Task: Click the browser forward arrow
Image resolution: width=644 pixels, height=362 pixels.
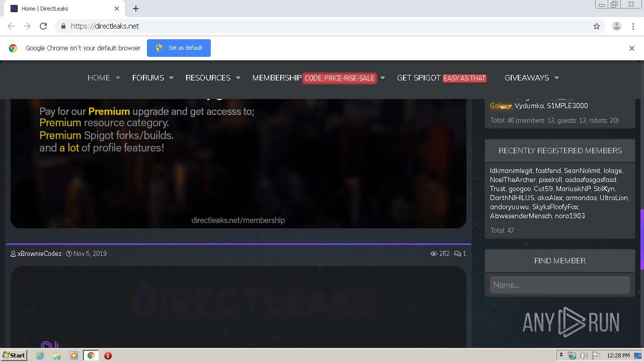Action: click(x=27, y=26)
